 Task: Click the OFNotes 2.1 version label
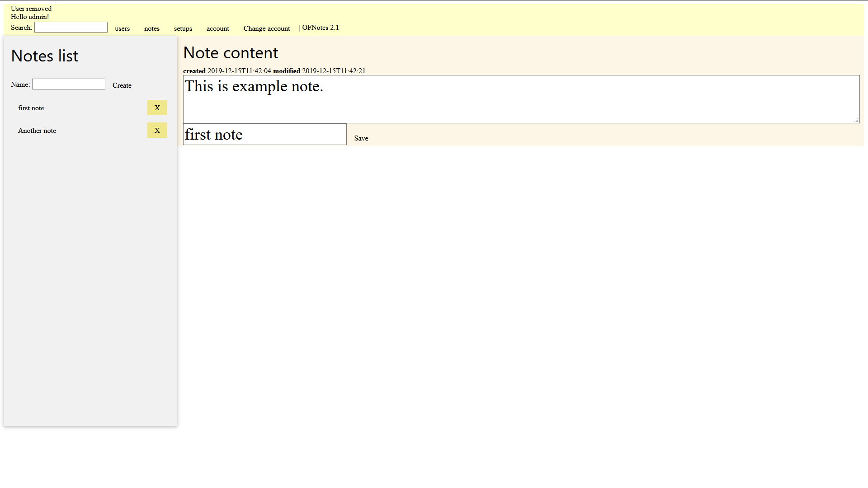[x=320, y=28]
